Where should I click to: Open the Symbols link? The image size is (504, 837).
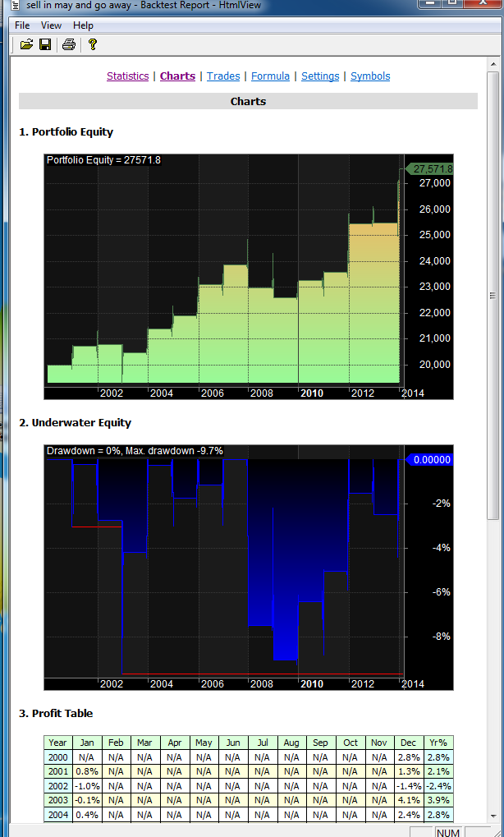click(370, 76)
